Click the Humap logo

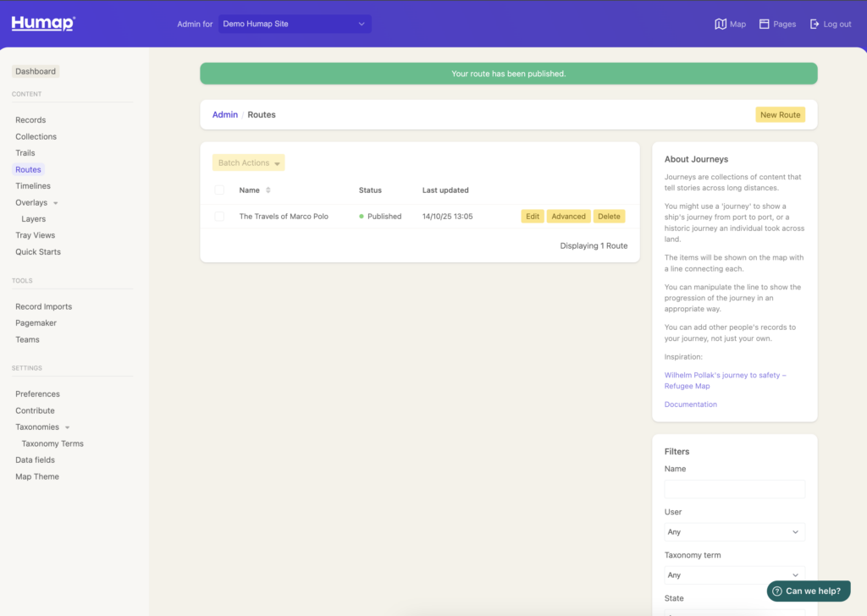click(41, 23)
